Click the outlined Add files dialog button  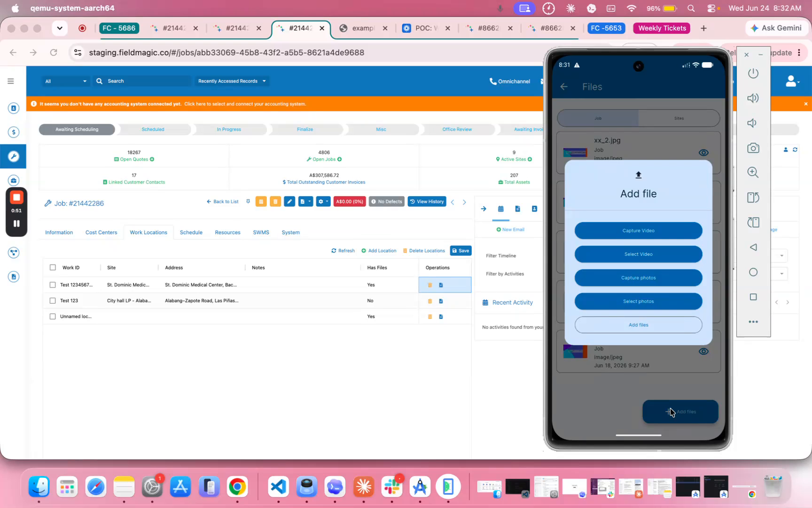point(638,325)
